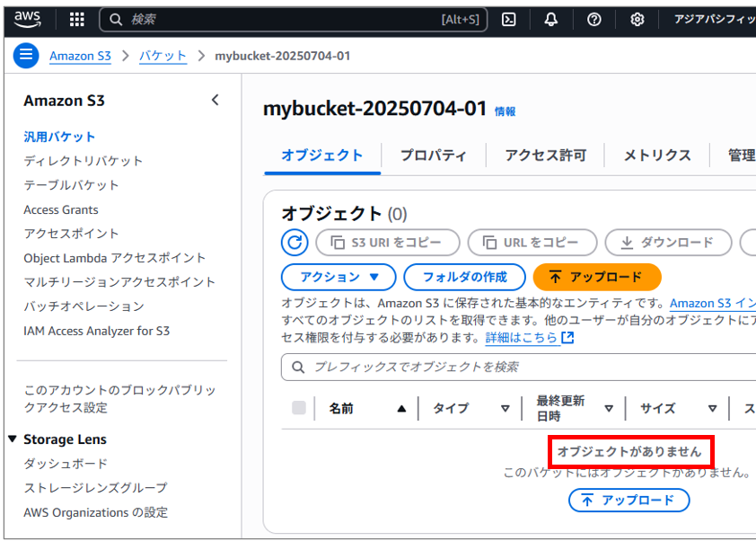The image size is (756, 541).
Task: Collapse the Amazon S3 side navigation panel
Action: click(x=215, y=100)
